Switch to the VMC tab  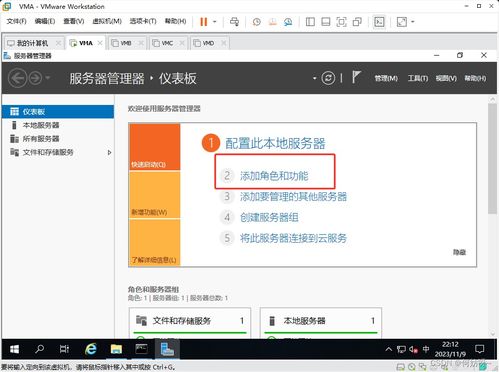(167, 43)
